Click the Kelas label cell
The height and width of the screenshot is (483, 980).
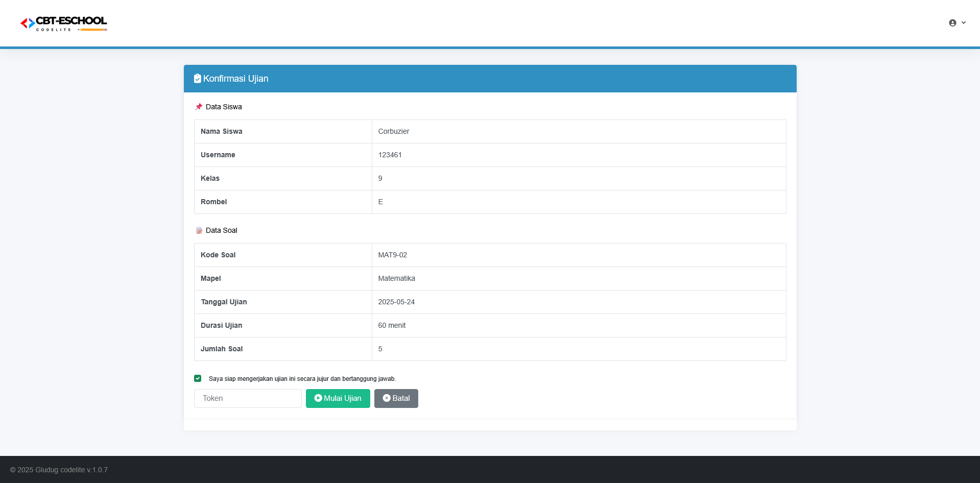(283, 178)
